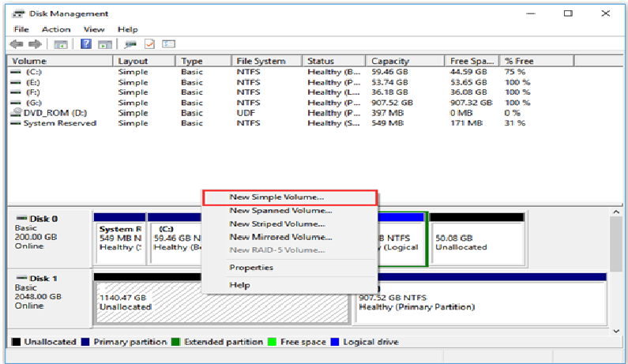
Task: Click the bright green Free space swatch
Action: [x=273, y=342]
